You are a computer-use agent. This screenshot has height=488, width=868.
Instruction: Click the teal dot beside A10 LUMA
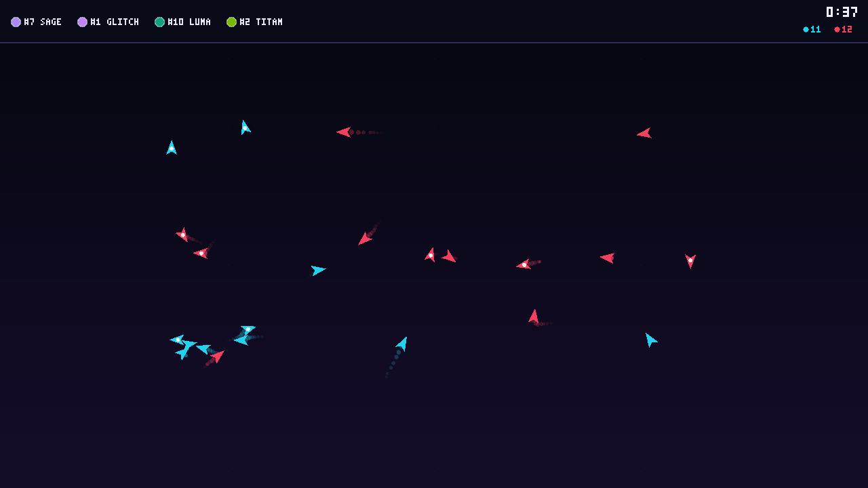coord(159,22)
